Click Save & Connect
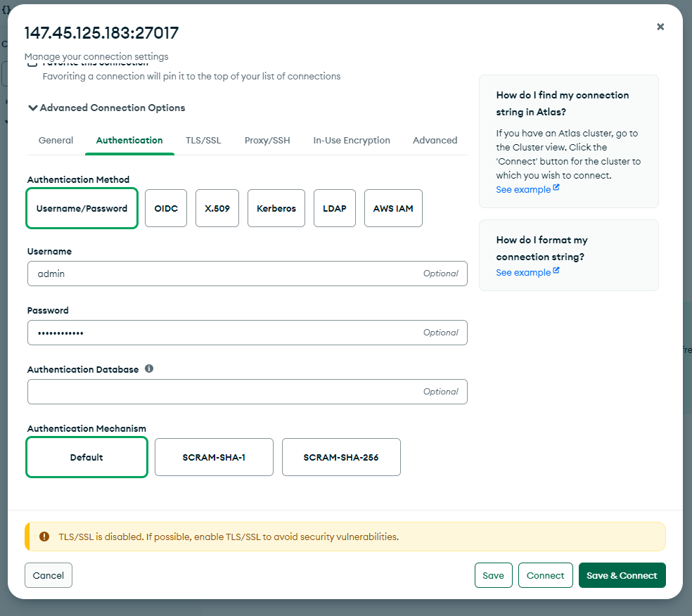This screenshot has width=692, height=616. 622,575
